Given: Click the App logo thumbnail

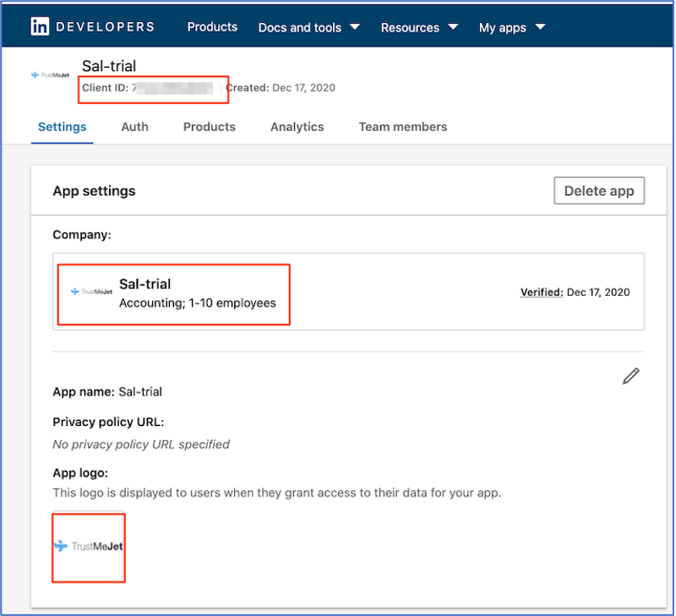Looking at the screenshot, I should tap(89, 546).
